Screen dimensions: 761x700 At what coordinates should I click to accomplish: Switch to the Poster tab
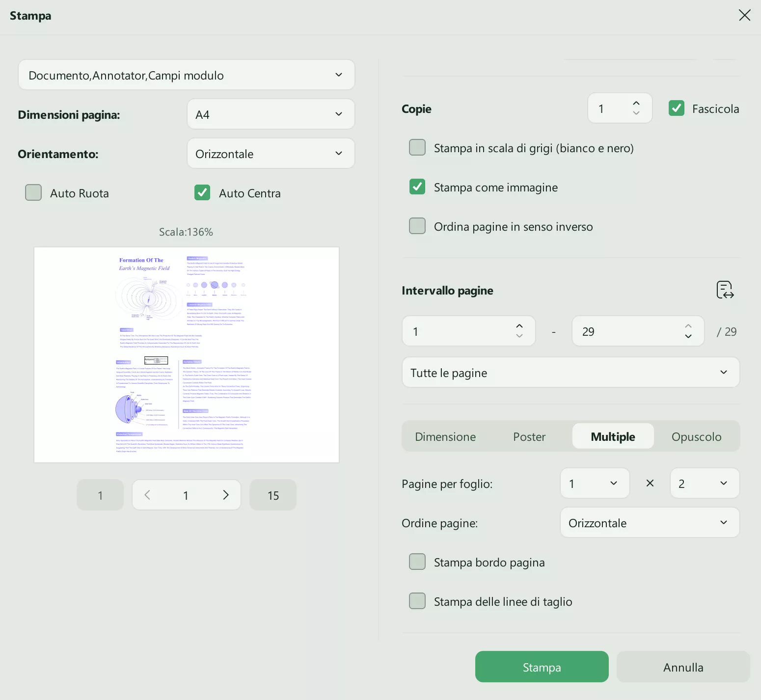pyautogui.click(x=529, y=436)
